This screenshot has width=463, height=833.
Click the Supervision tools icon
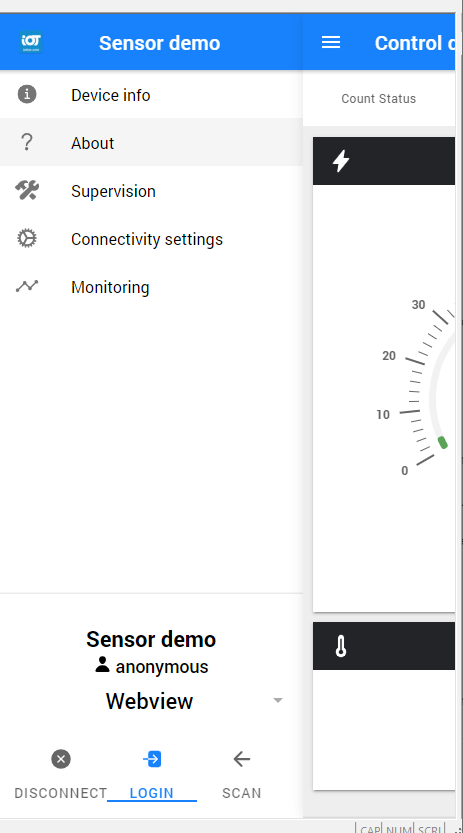[27, 190]
